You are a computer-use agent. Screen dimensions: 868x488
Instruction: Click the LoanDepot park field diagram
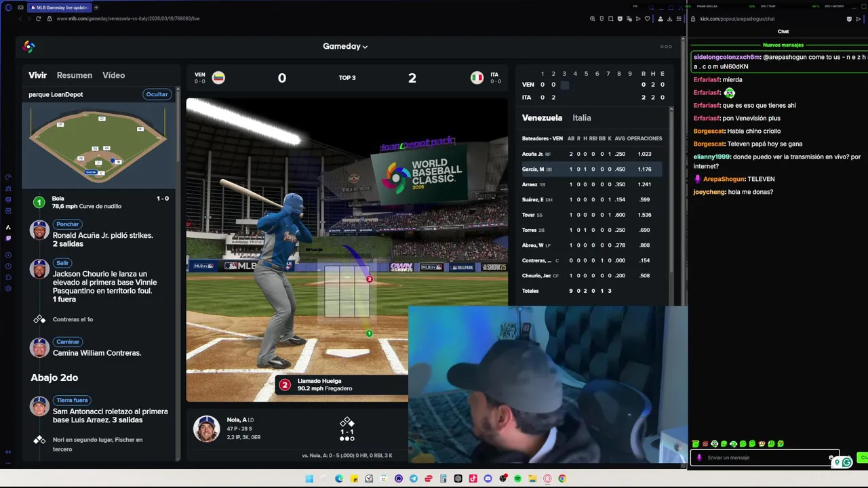click(98, 146)
